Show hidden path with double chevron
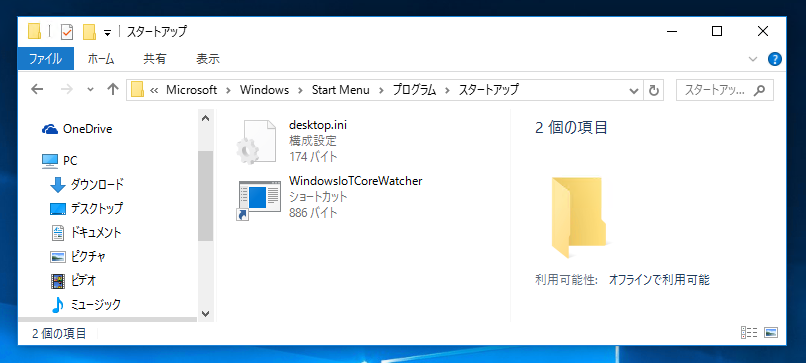Viewport: 806px width, 363px height. click(x=154, y=90)
